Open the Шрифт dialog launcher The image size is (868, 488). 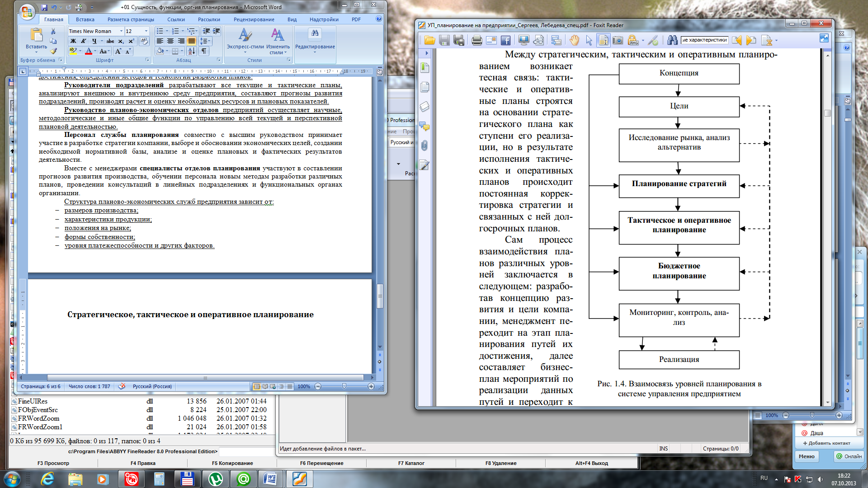tap(147, 60)
